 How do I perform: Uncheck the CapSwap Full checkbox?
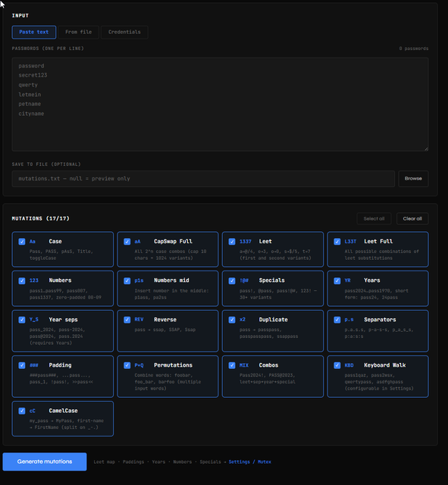tap(127, 242)
